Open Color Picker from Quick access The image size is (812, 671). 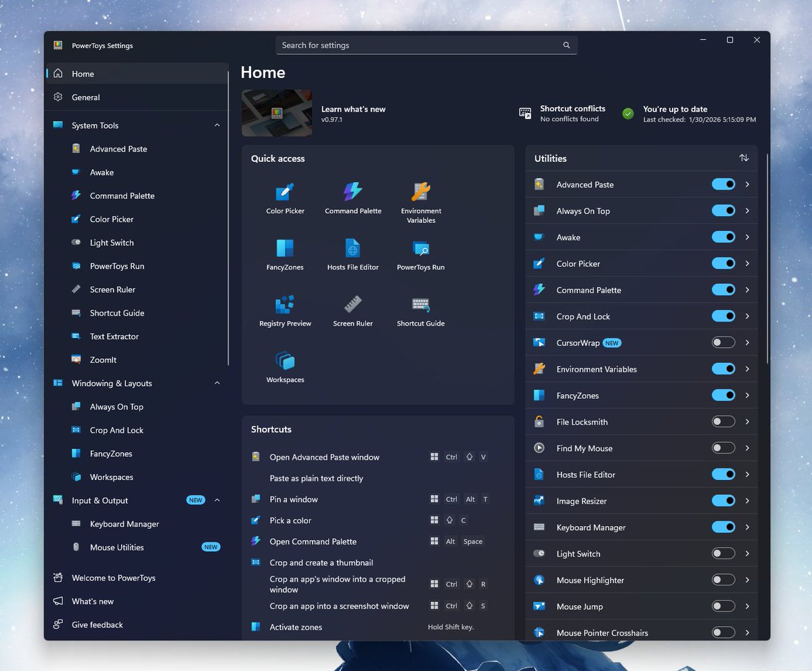285,198
